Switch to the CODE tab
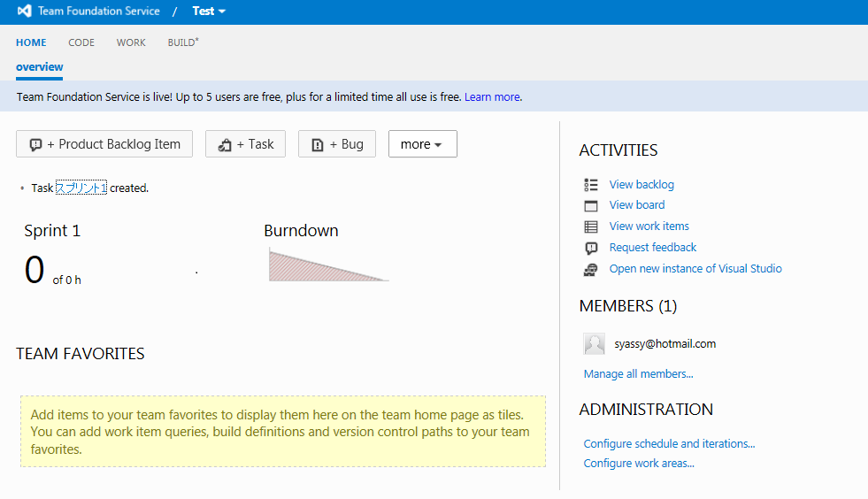868x499 pixels. tap(81, 42)
